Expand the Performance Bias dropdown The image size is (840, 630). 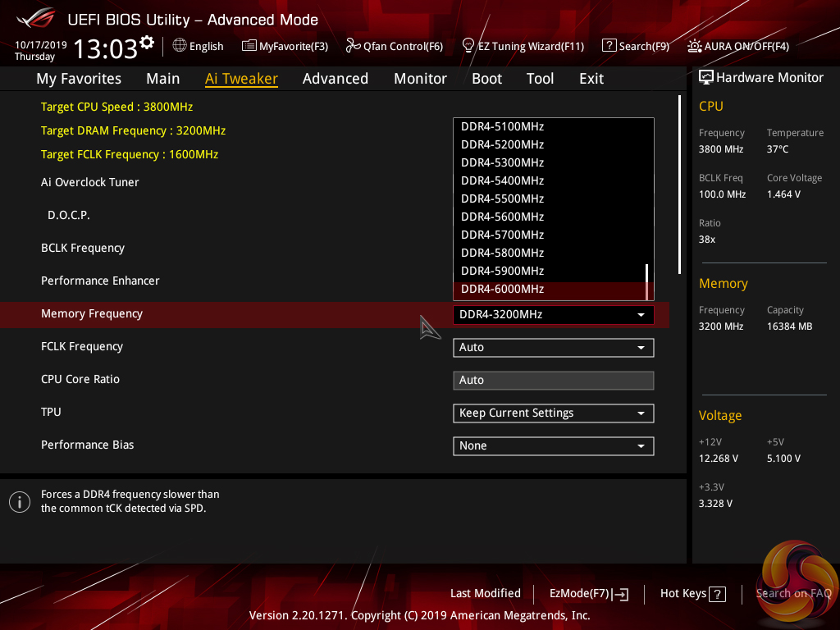coord(553,445)
